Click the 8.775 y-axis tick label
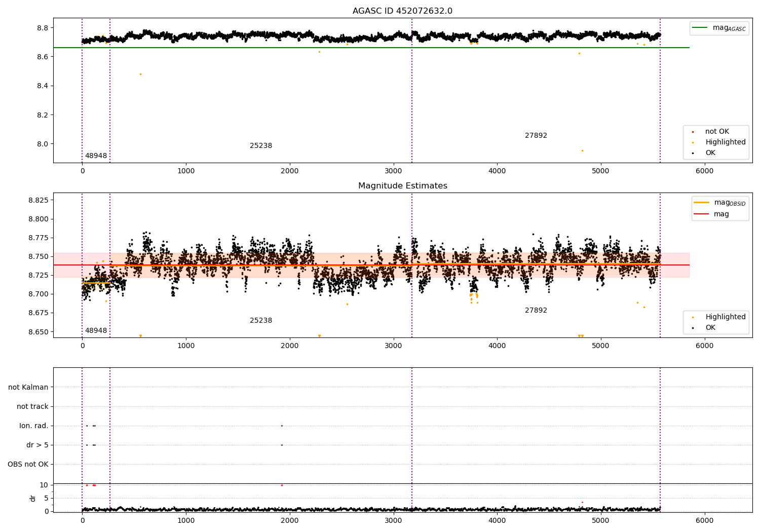 (39, 238)
